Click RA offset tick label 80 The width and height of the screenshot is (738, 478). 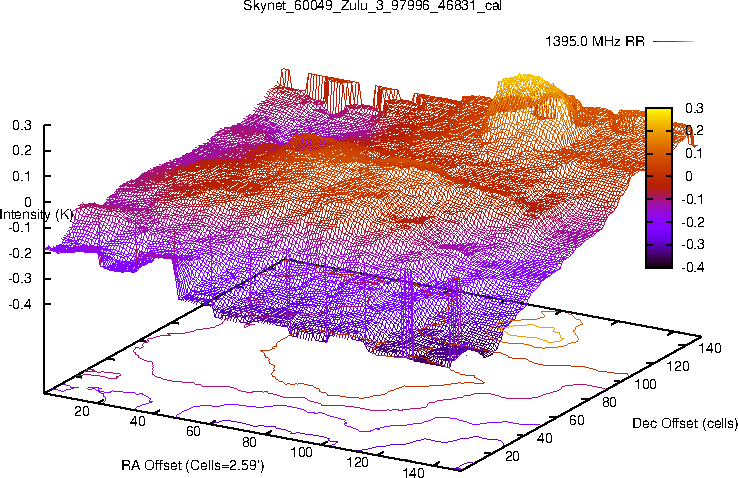(x=249, y=442)
